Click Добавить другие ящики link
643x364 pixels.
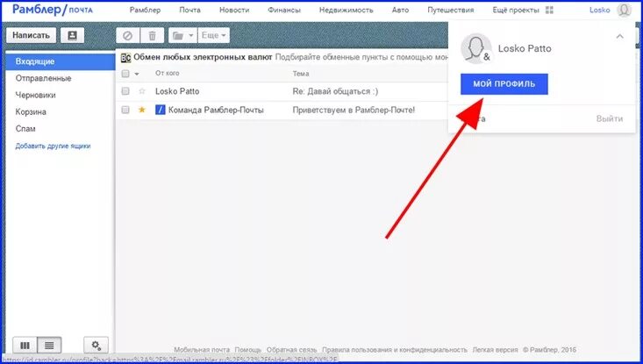tap(53, 146)
